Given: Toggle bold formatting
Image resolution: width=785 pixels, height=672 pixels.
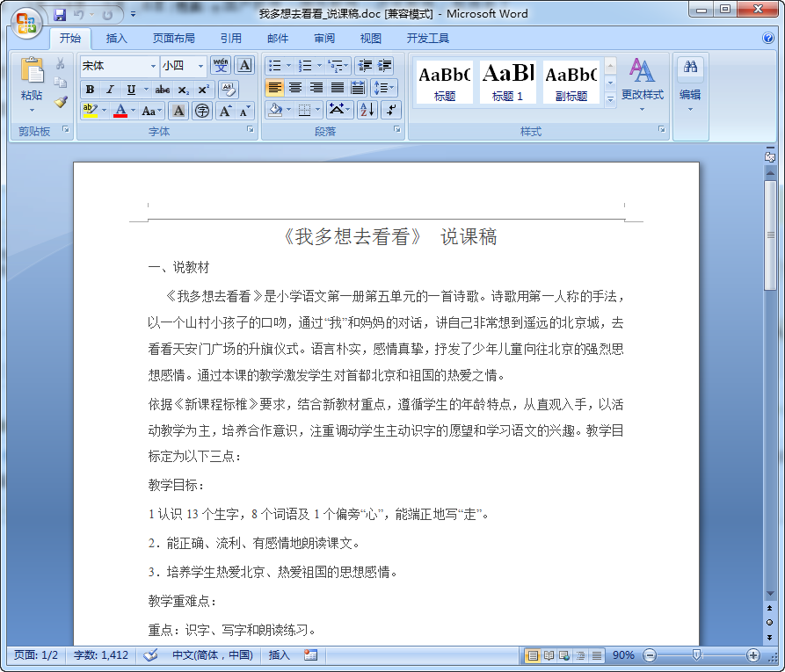Looking at the screenshot, I should click(89, 89).
